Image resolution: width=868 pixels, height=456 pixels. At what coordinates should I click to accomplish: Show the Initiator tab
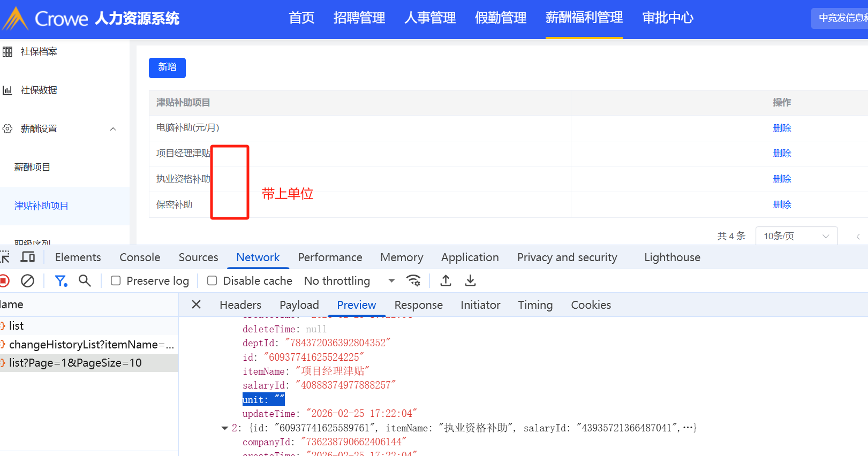click(480, 305)
